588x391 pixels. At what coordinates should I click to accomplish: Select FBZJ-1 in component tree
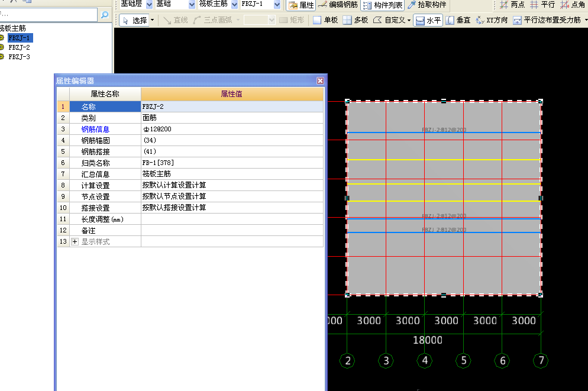(20, 38)
